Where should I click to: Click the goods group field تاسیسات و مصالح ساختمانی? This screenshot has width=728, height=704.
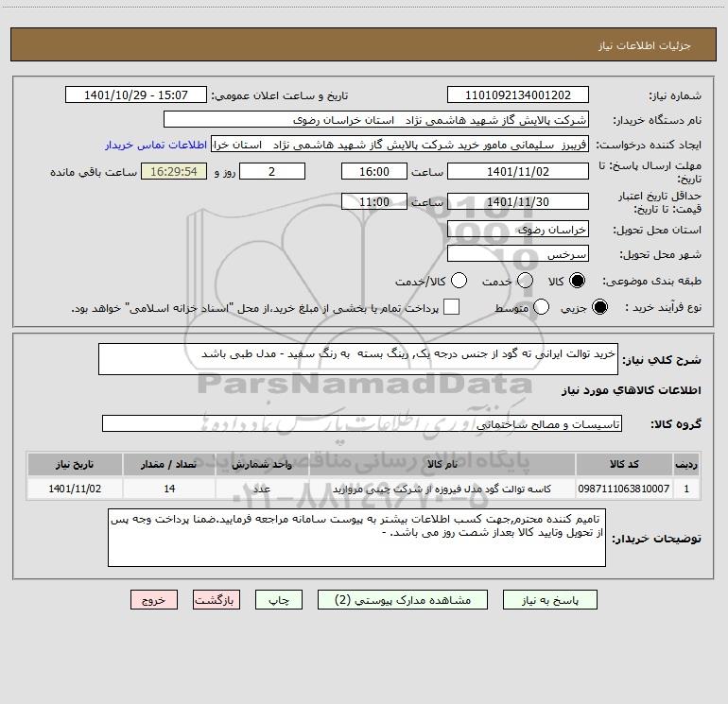tap(362, 423)
